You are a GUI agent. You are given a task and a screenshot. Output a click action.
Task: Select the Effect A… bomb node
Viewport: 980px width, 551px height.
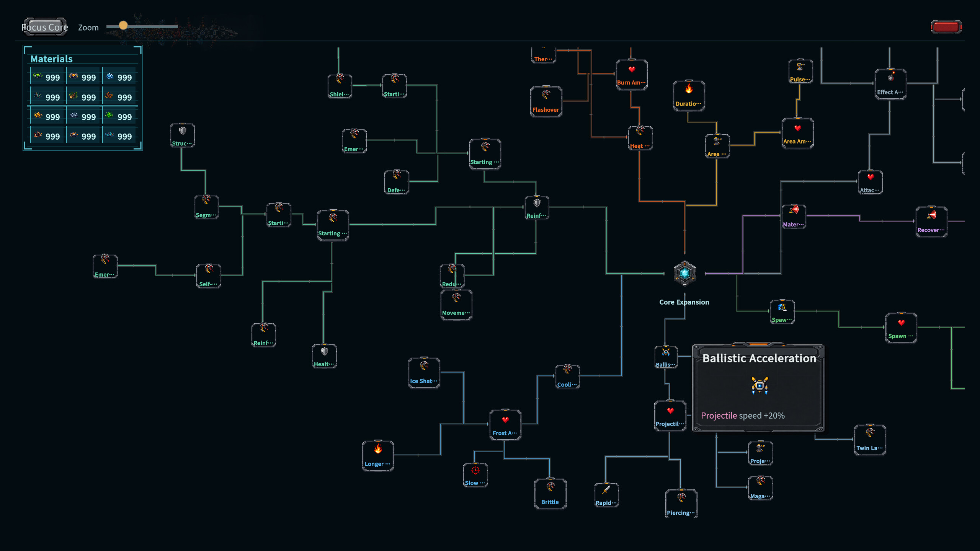coord(890,84)
